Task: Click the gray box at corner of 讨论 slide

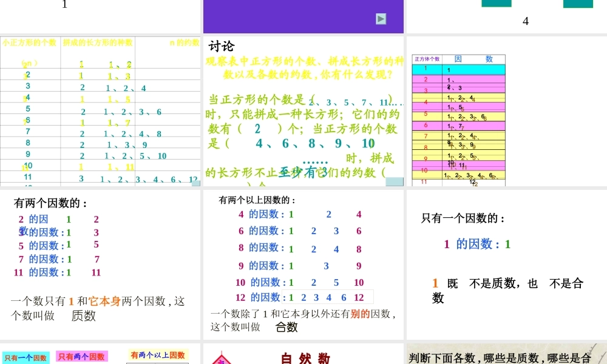Action: 395,182
